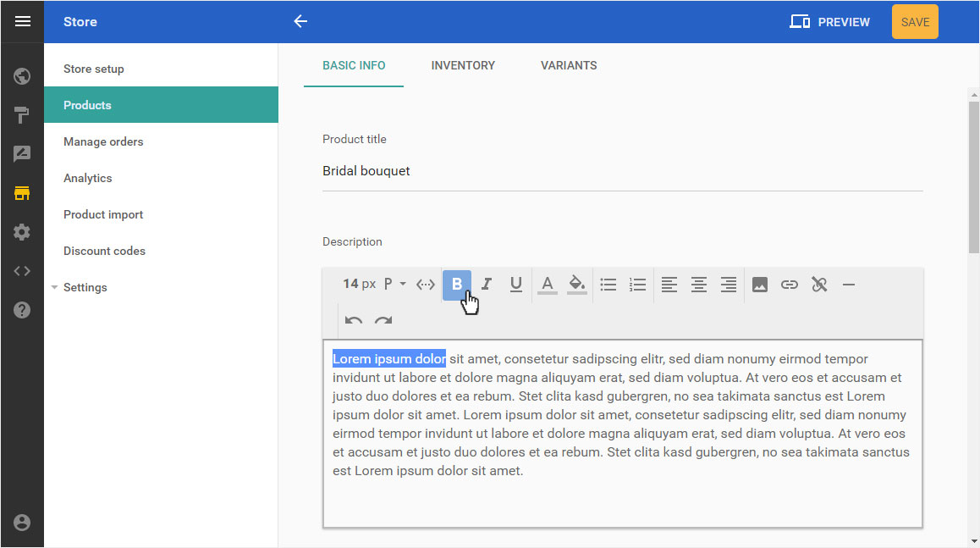Click the Preview devices button
Viewport: 980px width, 548px height.
pos(830,22)
